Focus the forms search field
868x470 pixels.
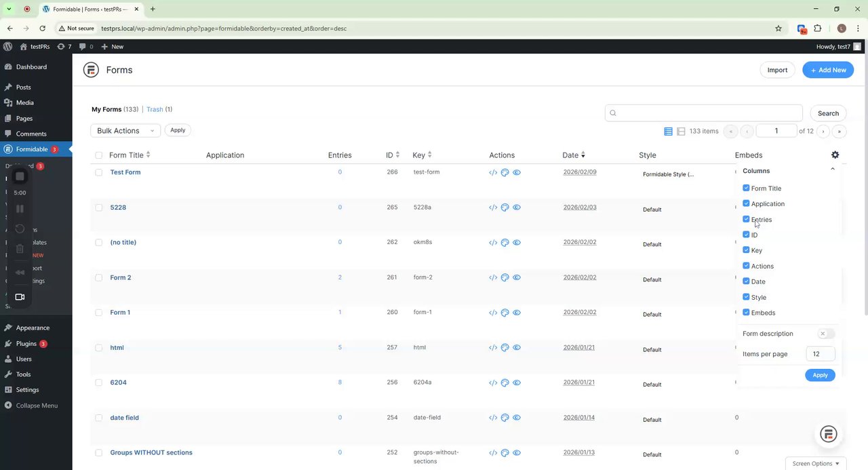703,113
